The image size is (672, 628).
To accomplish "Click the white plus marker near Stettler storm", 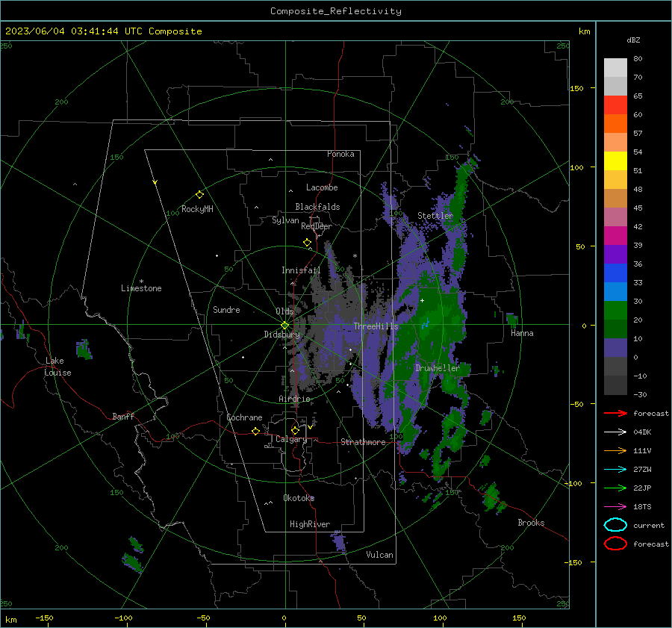I will tap(422, 300).
